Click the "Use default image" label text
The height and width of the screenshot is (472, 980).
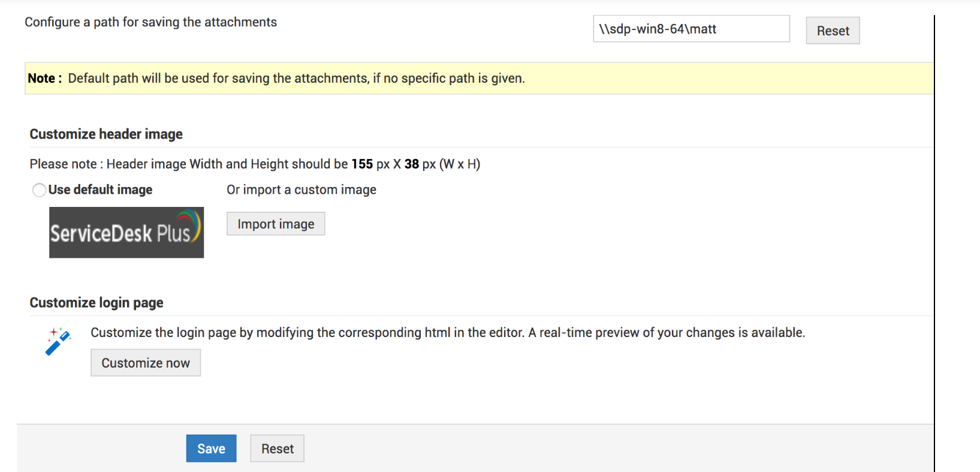(100, 190)
